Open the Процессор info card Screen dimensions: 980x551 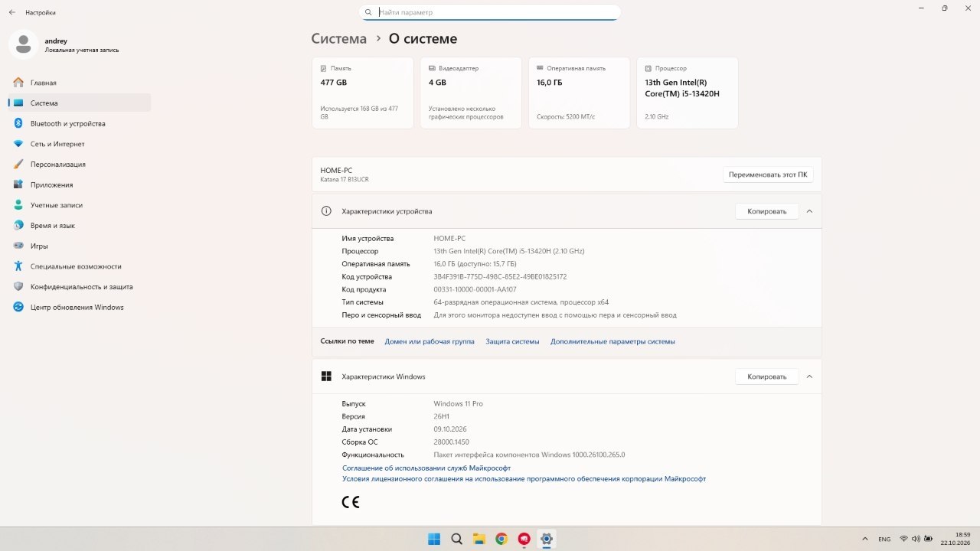688,93
